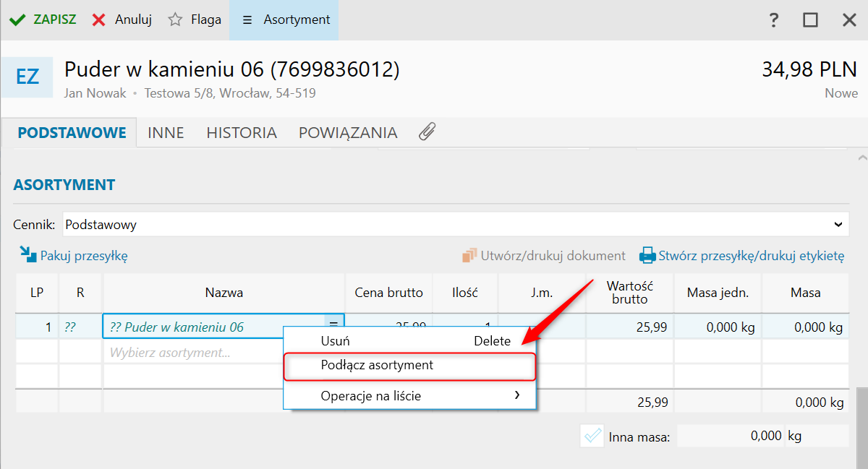Switch to the HISTORIA tab
This screenshot has width=868, height=469.
click(x=242, y=133)
